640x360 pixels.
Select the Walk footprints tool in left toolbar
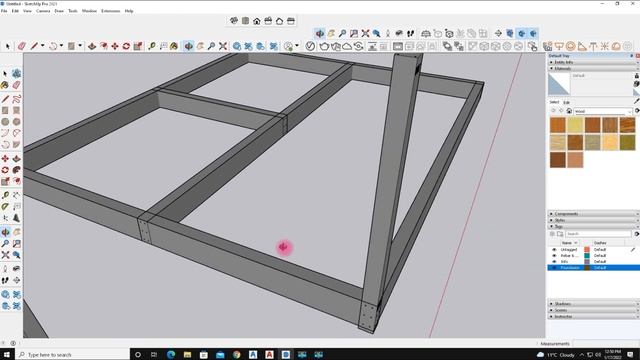[x=5, y=280]
